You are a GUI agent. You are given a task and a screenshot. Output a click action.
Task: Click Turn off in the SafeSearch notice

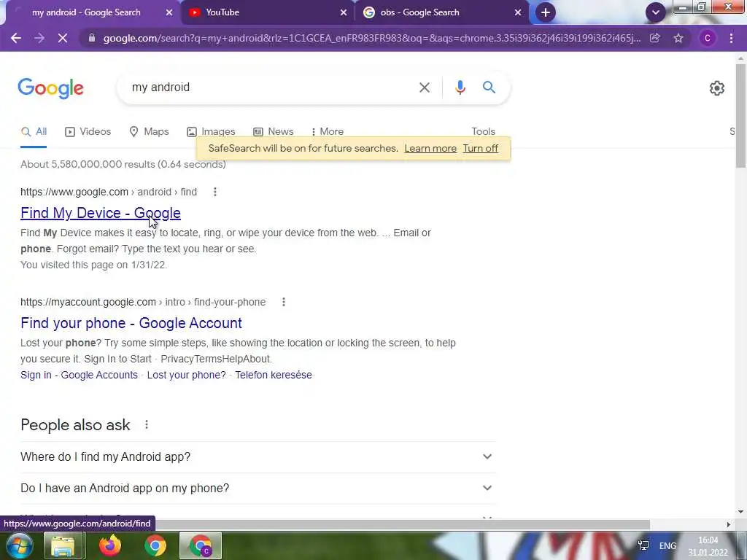click(x=480, y=148)
